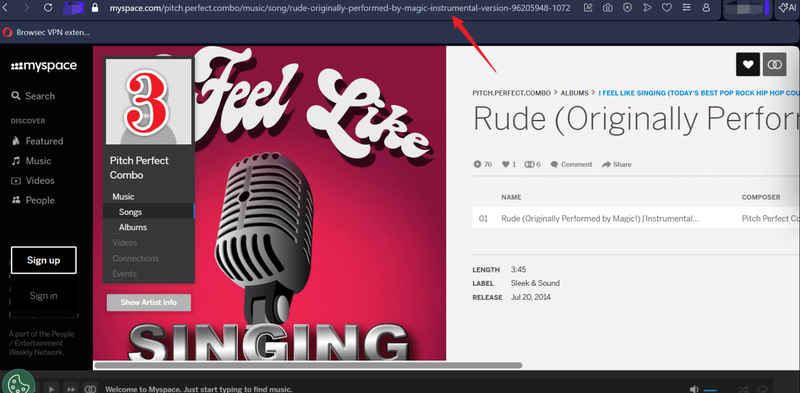Click the player play button

(x=52, y=389)
